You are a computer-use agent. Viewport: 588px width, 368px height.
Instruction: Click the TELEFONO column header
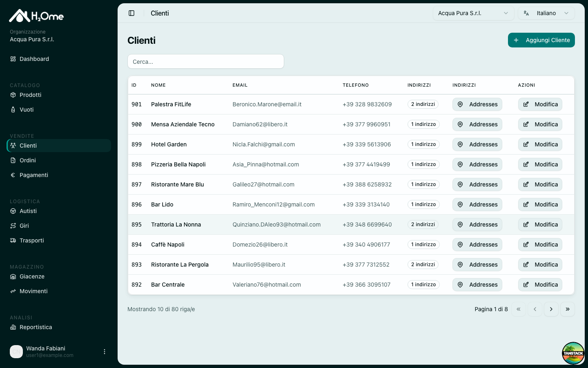(356, 85)
